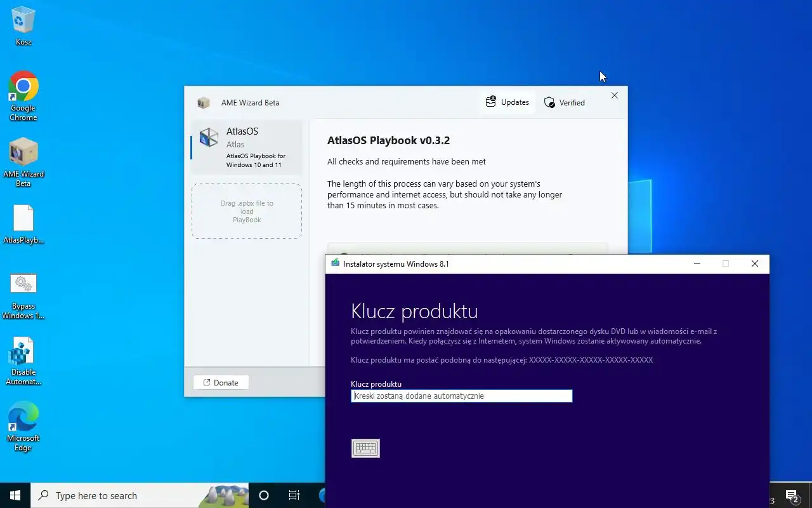Click the AME Wizard title bar box icon

click(204, 102)
